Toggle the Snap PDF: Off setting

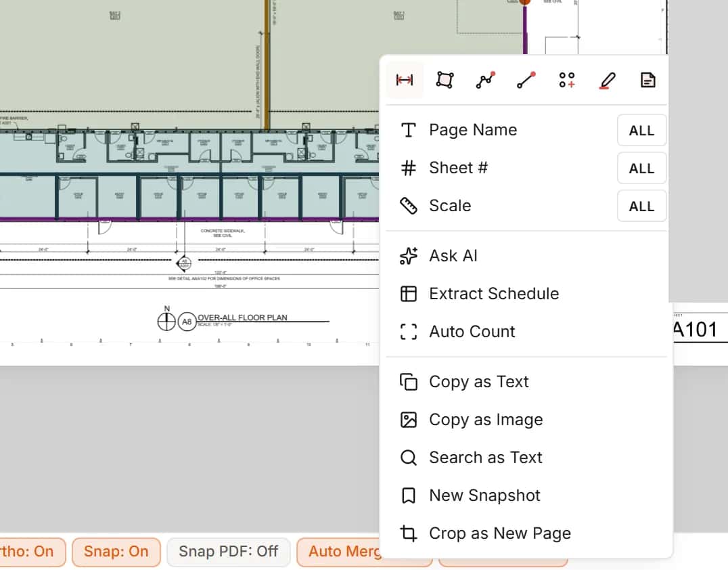(x=229, y=552)
